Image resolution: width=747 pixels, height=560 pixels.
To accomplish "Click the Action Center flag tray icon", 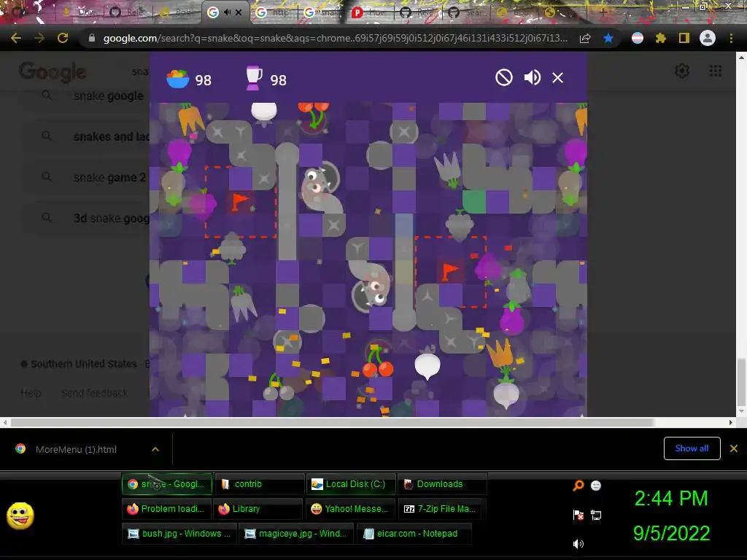I will pyautogui.click(x=578, y=516).
